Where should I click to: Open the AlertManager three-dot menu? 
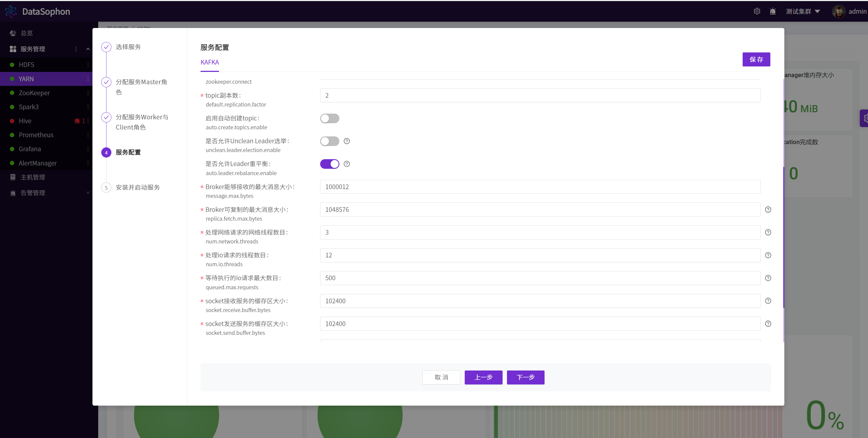[x=88, y=163]
